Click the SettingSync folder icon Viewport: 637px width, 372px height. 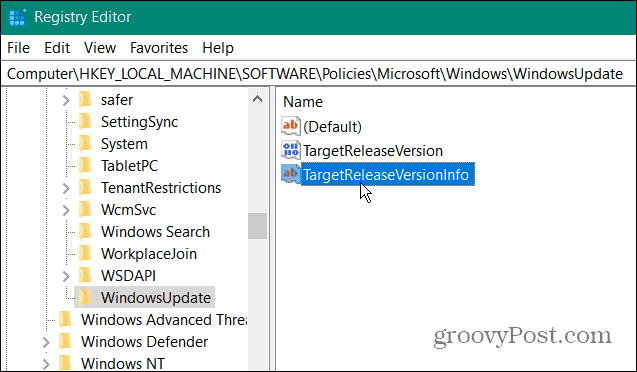pos(85,121)
